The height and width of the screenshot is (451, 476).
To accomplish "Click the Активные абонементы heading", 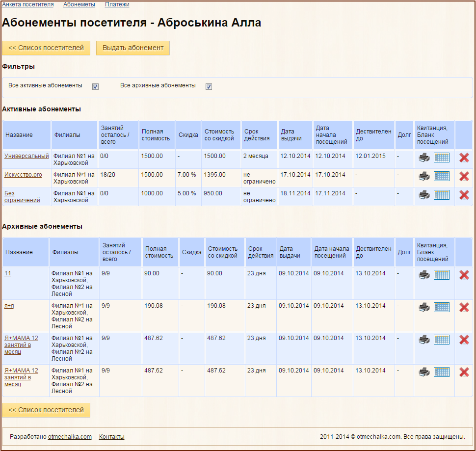I will 42,109.
